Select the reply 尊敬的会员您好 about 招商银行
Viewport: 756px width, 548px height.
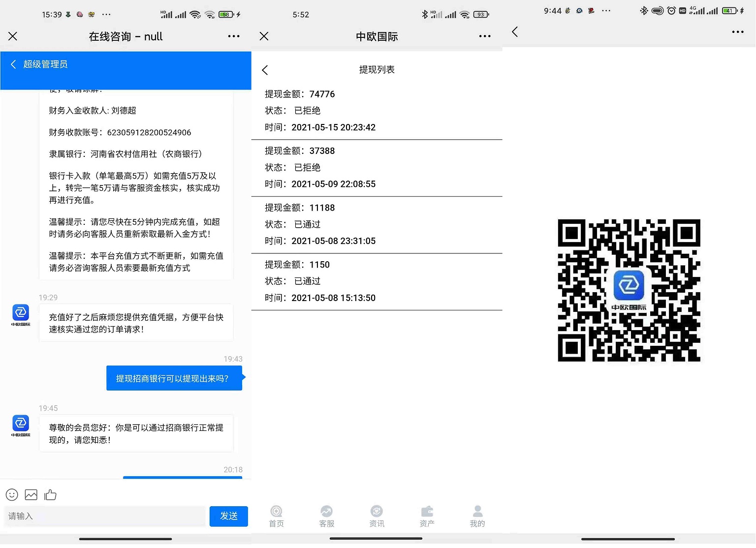click(136, 434)
